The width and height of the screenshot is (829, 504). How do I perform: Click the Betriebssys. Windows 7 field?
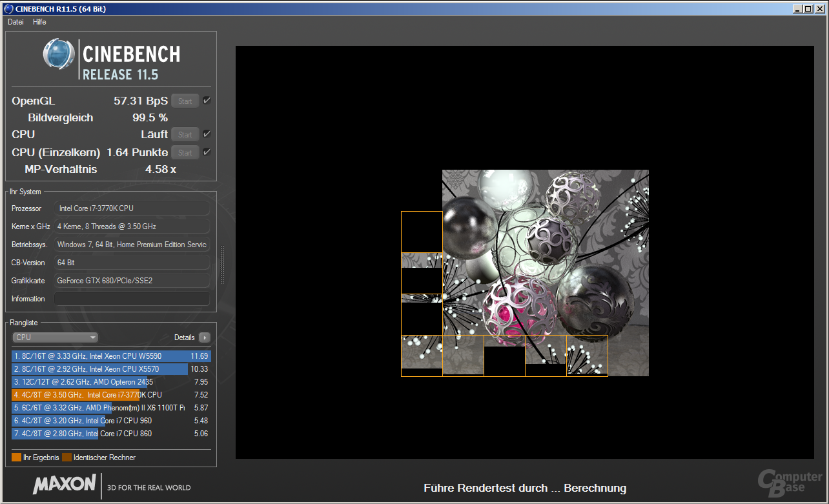[132, 245]
